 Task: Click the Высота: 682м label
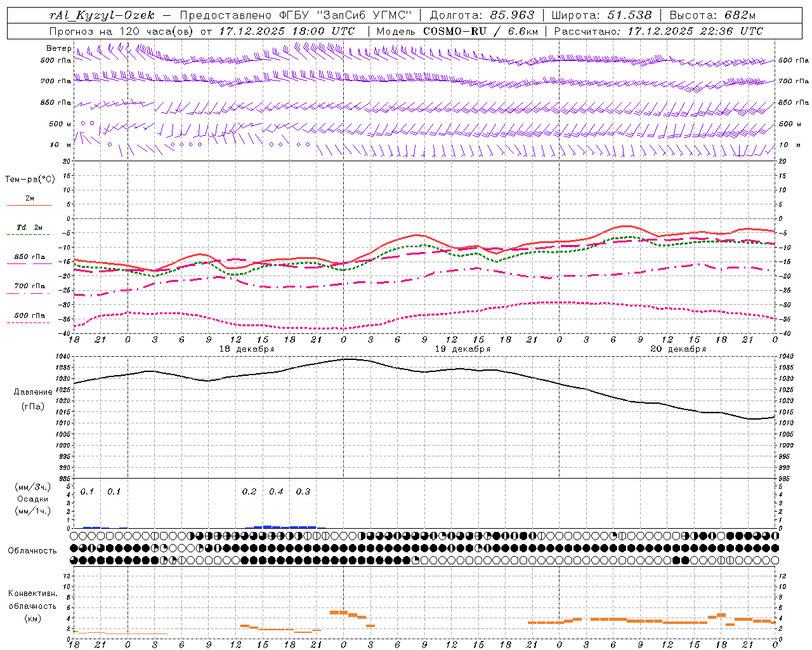pyautogui.click(x=712, y=16)
